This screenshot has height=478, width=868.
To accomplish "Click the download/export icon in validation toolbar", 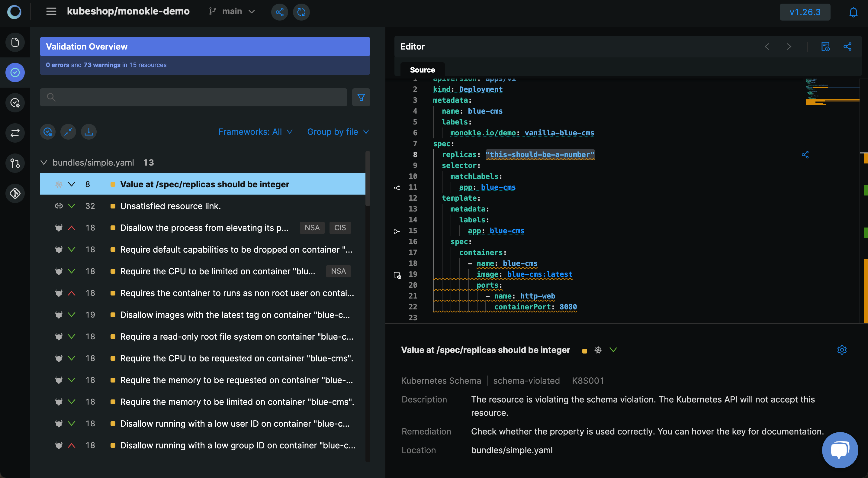I will click(x=89, y=131).
